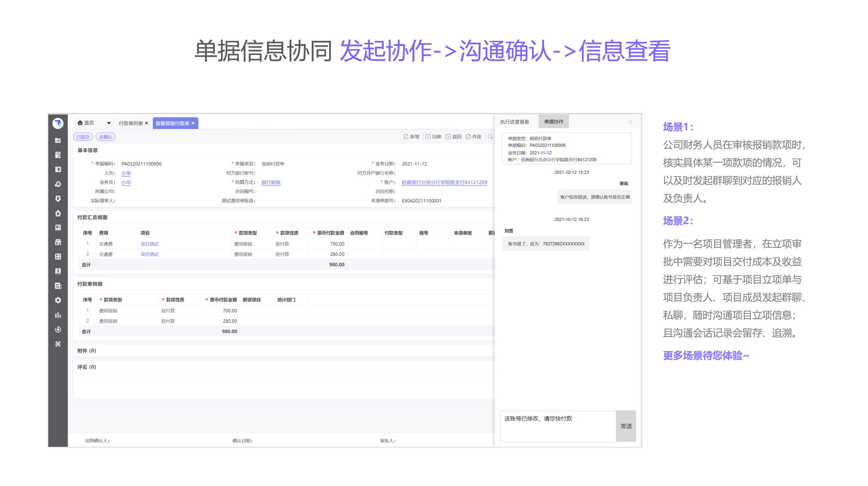This screenshot has height=486, width=868.
Task: Click the app logo in the sidebar
Action: click(58, 123)
